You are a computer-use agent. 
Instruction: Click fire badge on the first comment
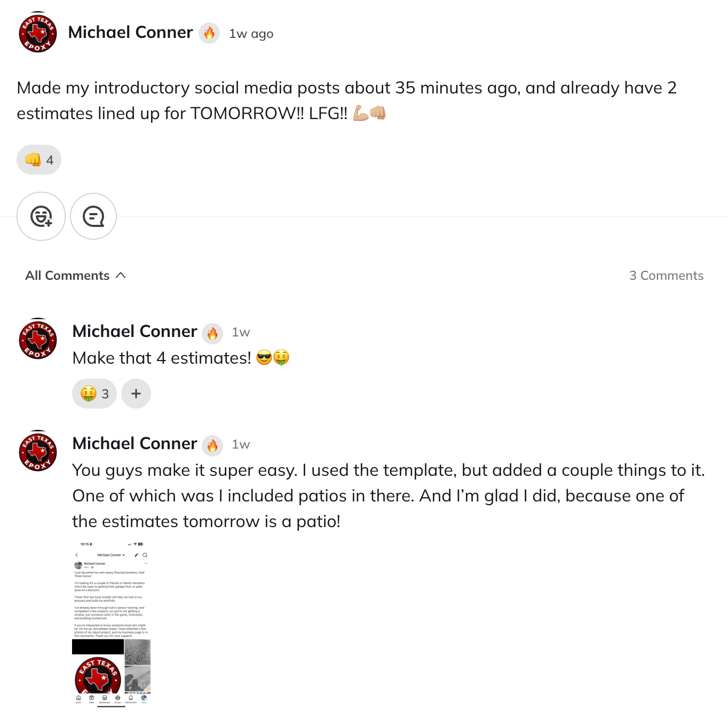[212, 334]
